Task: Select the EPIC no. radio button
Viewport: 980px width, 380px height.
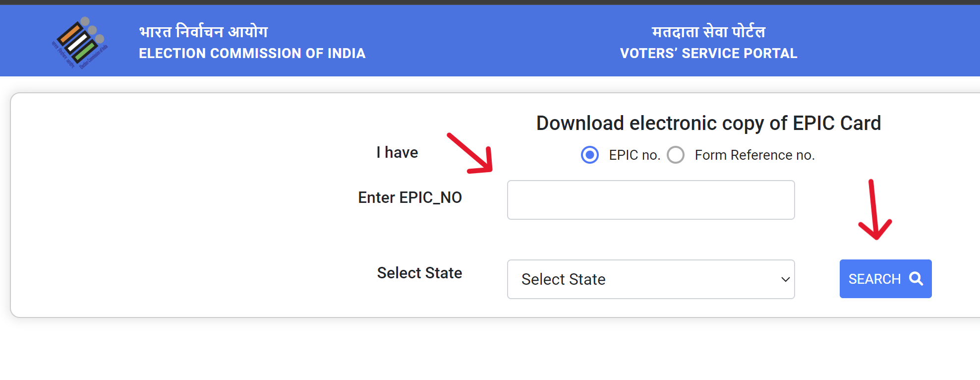Action: click(x=589, y=155)
